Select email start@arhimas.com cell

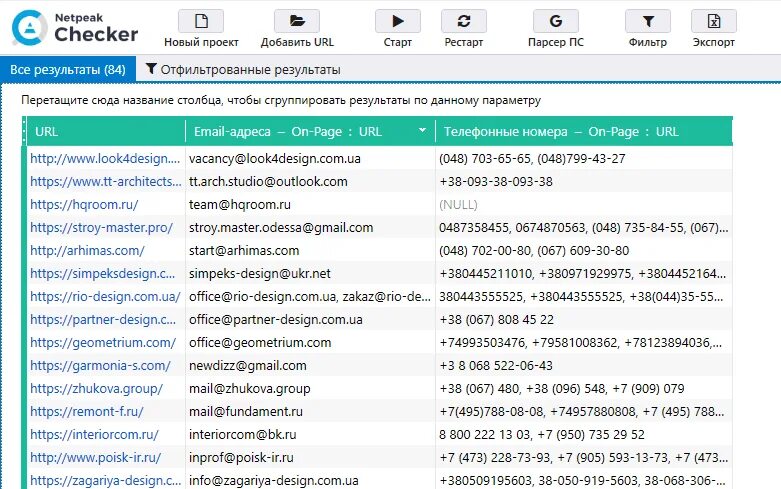310,250
